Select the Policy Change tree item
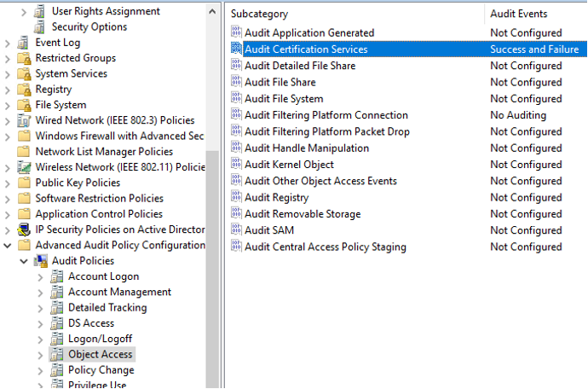Image resolution: width=588 pixels, height=389 pixels. [101, 370]
